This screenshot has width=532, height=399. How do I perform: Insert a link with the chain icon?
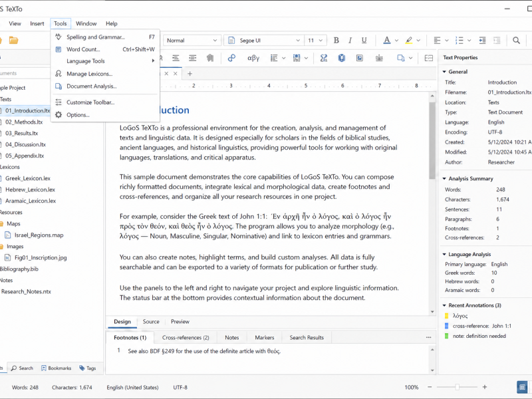coord(231,58)
